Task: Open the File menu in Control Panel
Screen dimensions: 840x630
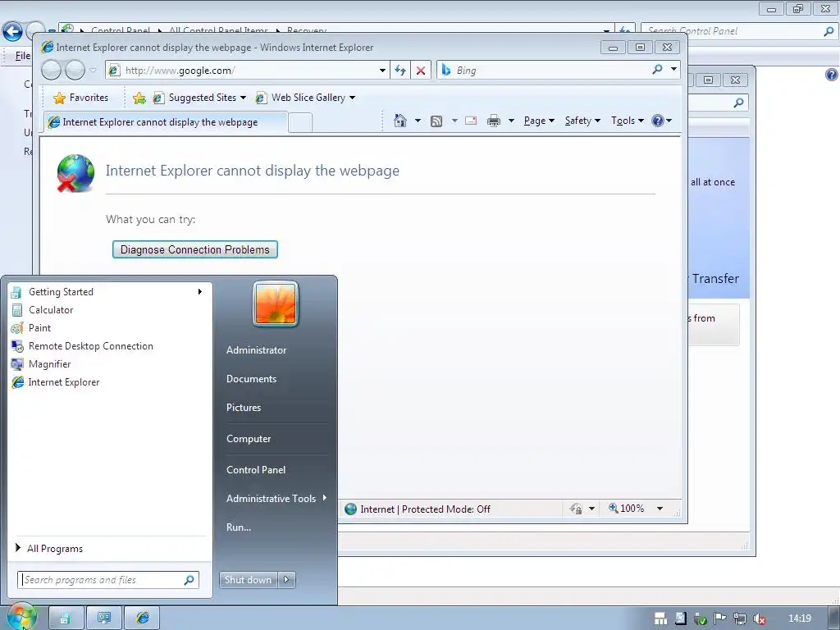Action: [22, 56]
